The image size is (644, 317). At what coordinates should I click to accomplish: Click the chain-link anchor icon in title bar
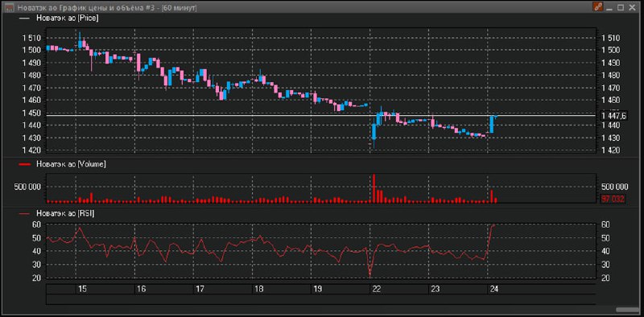click(x=597, y=7)
